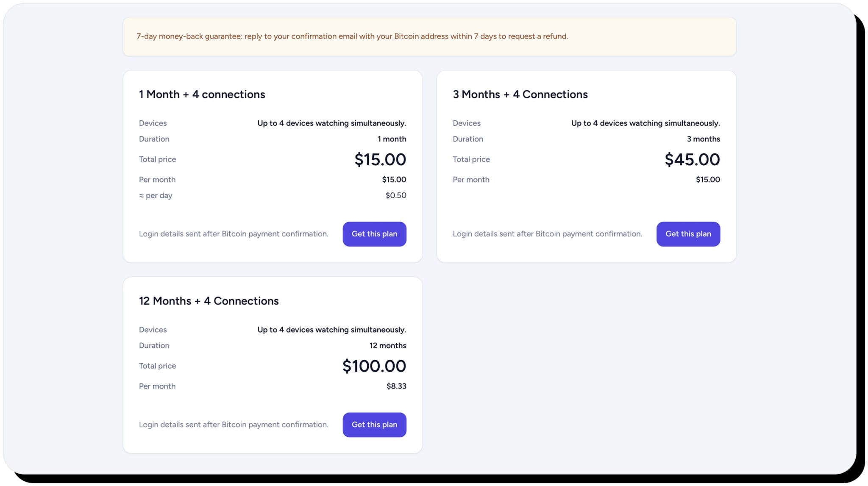The image size is (868, 486).
Task: Click Get this plan for 1 Month
Action: tap(374, 234)
